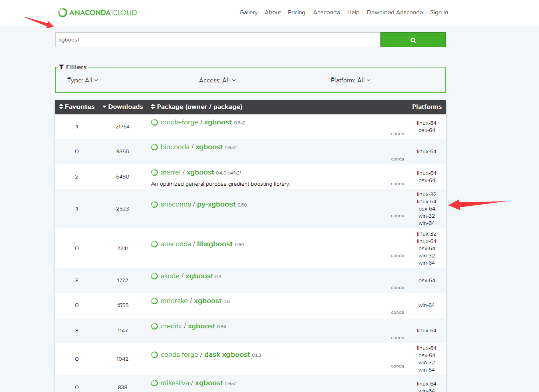
Task: Click the green search magnifier button
Action: (413, 40)
